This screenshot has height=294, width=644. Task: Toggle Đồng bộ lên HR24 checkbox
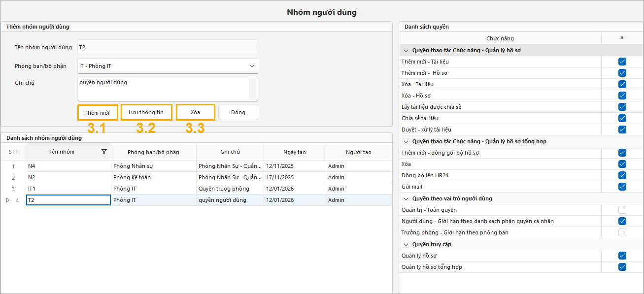[622, 175]
